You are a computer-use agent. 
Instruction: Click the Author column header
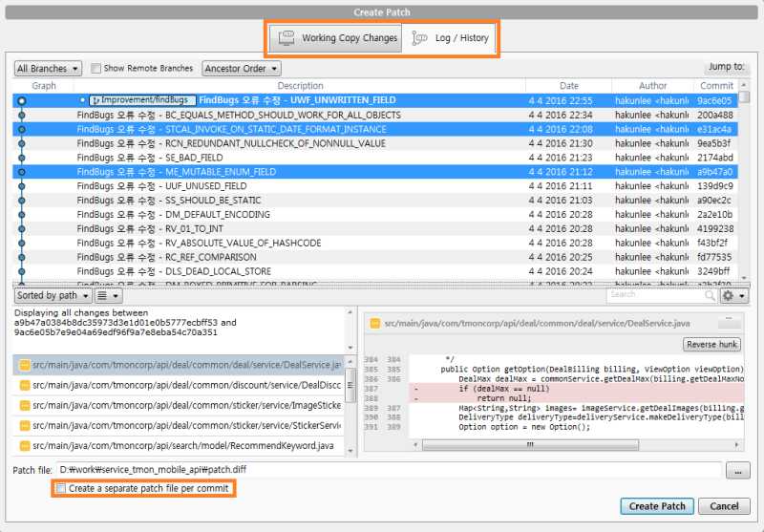coord(652,86)
